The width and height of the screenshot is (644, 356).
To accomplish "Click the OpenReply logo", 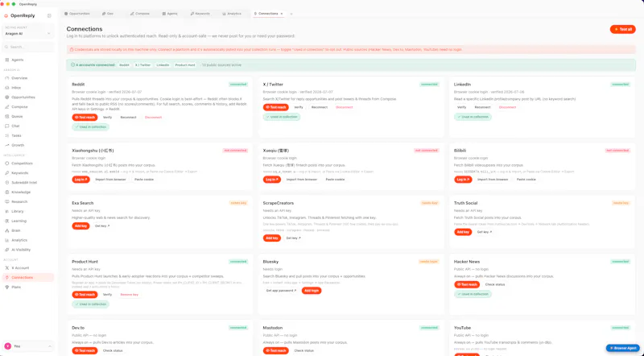I will [x=19, y=15].
